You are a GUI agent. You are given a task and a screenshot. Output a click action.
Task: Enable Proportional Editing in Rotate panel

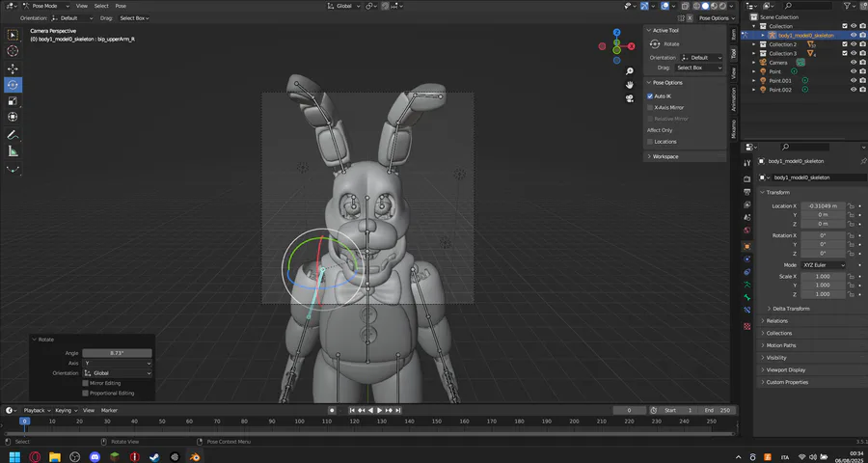coord(85,394)
